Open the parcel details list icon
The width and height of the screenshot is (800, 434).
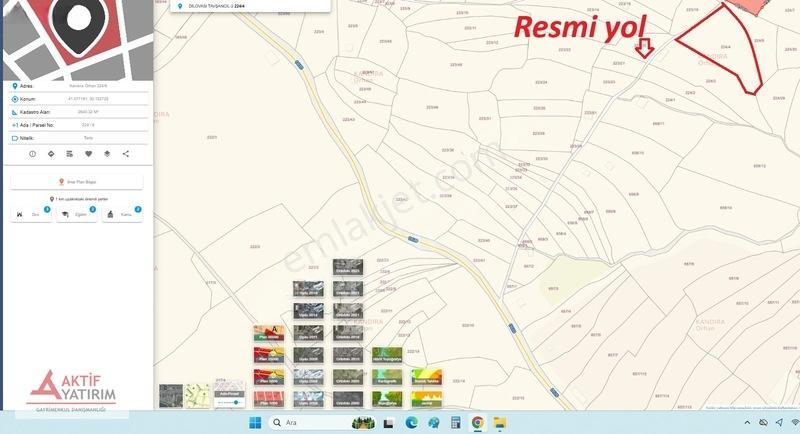point(70,154)
